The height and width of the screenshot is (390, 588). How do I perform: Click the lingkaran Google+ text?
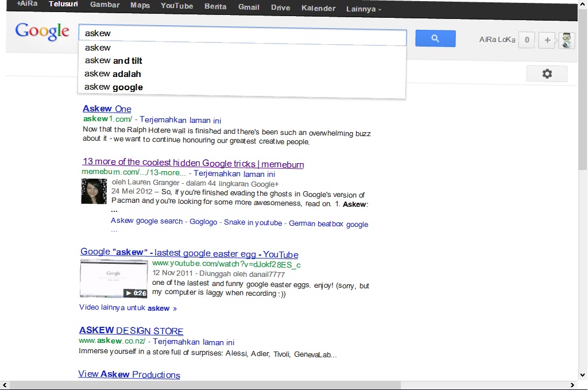249,184
